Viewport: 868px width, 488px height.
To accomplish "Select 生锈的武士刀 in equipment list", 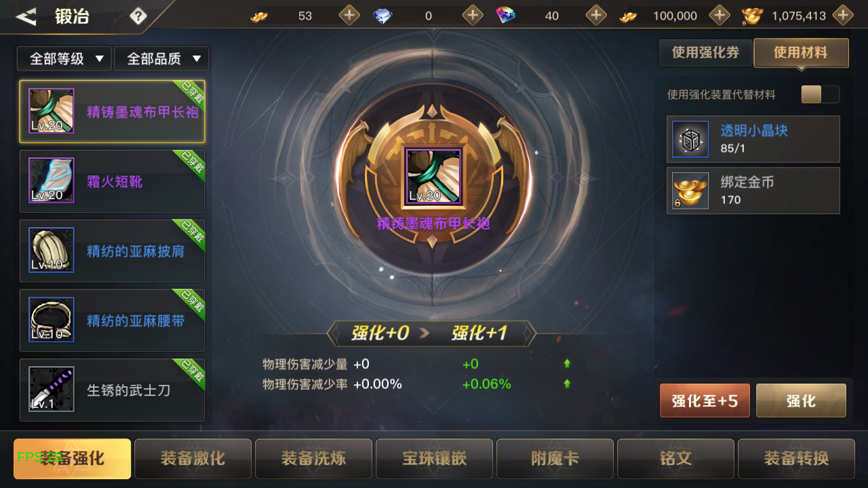I will pos(112,390).
